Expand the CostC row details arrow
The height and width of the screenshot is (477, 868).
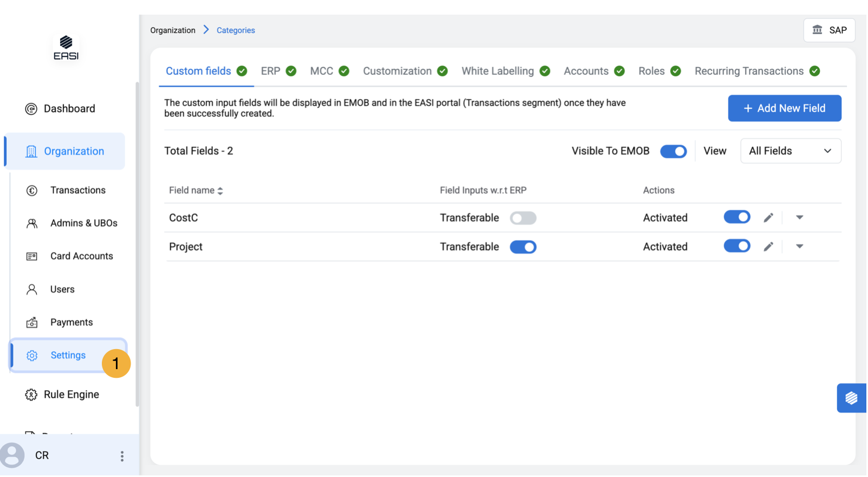pos(800,218)
